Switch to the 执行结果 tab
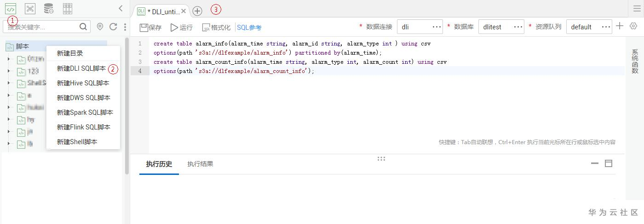 tap(200, 164)
